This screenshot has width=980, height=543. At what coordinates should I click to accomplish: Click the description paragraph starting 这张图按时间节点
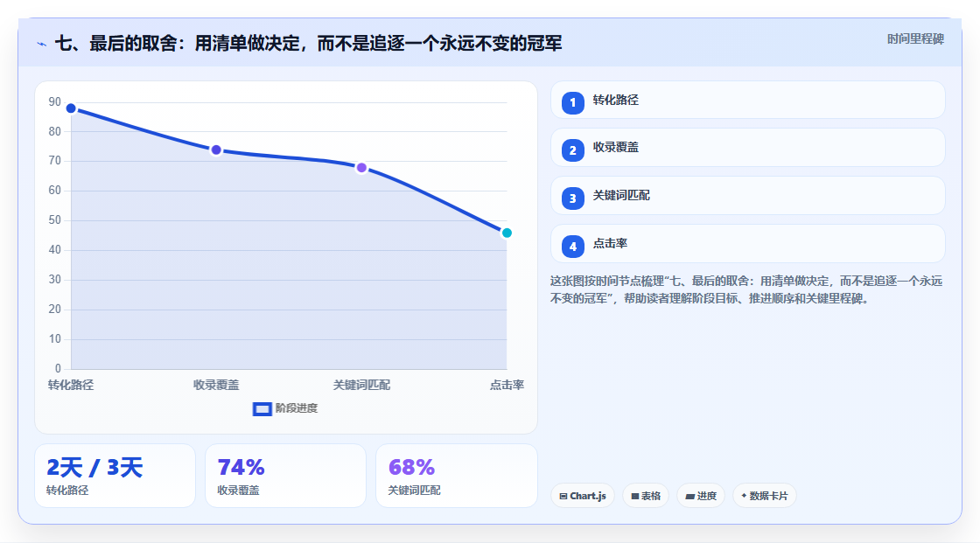746,290
